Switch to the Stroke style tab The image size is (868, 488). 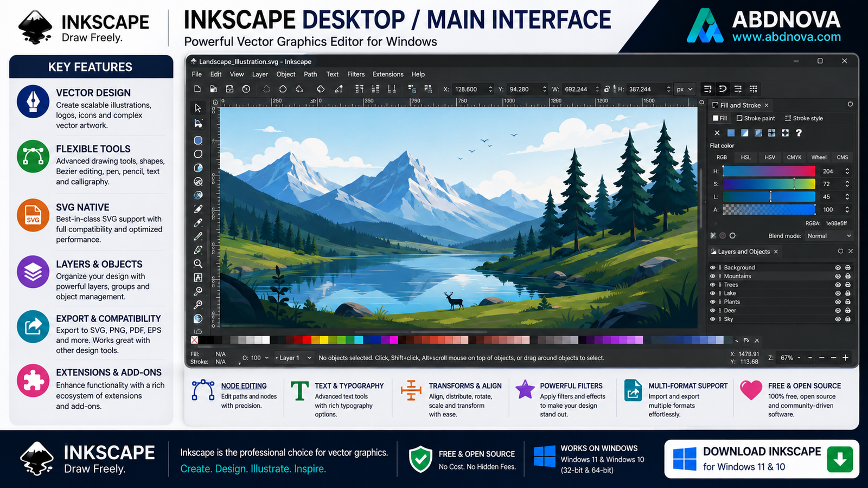(804, 118)
